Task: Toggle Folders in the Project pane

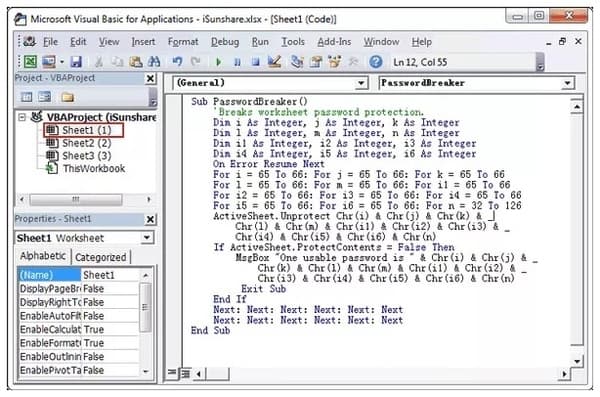Action: pyautogui.click(x=67, y=97)
